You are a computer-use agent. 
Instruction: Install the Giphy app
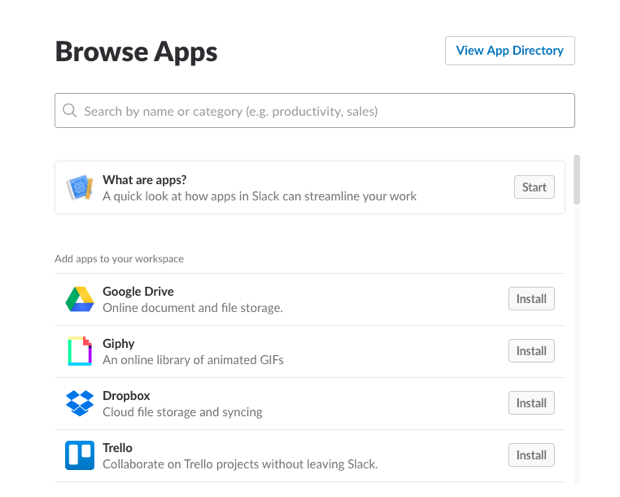click(x=531, y=351)
